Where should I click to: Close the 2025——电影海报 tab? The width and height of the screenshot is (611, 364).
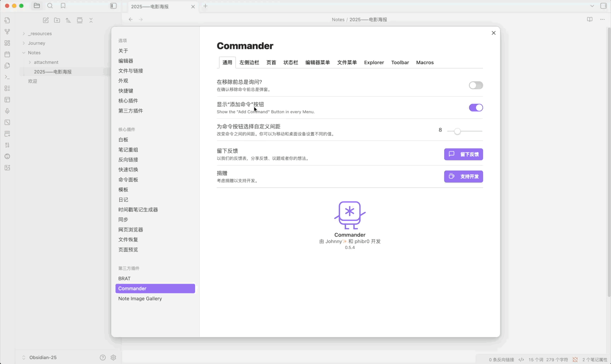(x=193, y=7)
